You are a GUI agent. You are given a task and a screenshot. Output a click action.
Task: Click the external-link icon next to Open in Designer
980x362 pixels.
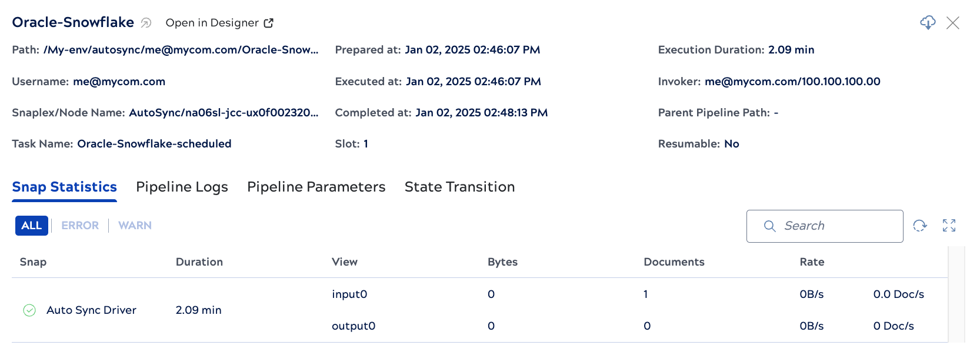tap(269, 22)
